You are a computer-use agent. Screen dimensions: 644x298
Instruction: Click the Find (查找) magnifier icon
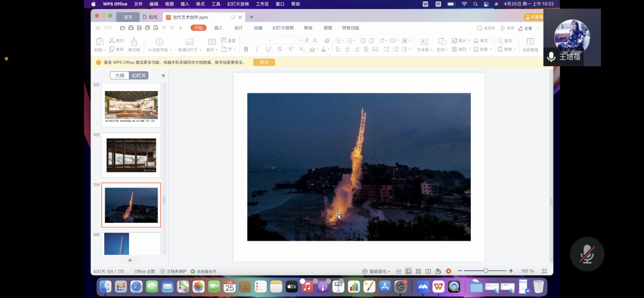click(501, 41)
